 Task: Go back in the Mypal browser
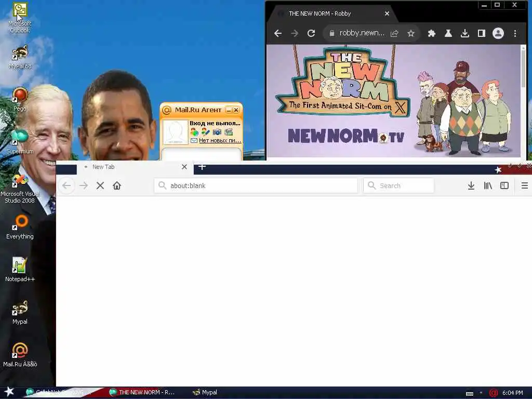pyautogui.click(x=67, y=185)
